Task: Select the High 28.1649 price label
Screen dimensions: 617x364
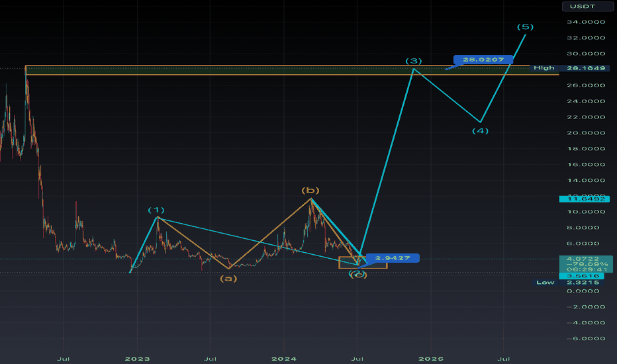Action: click(569, 68)
